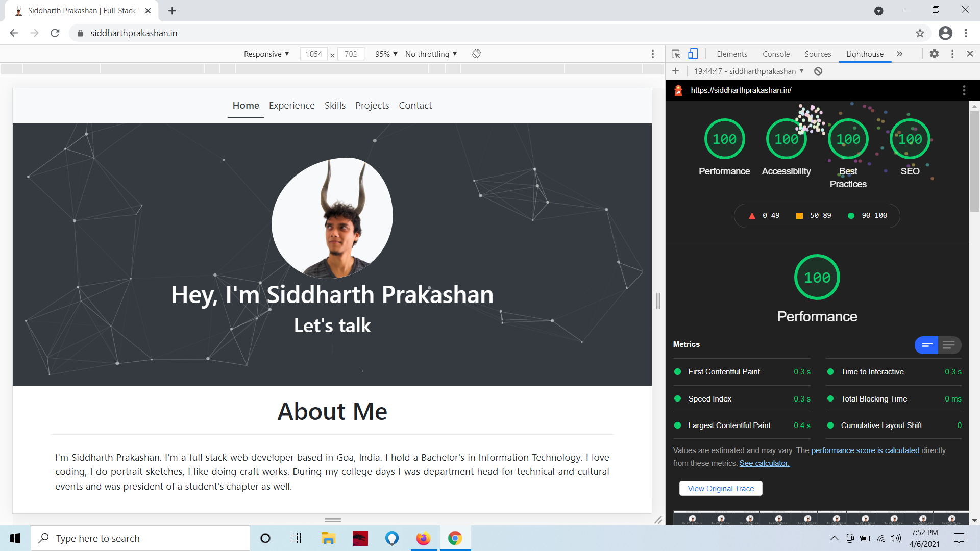The height and width of the screenshot is (551, 980).
Task: Open the Responsive device dropdown
Action: click(x=266, y=54)
